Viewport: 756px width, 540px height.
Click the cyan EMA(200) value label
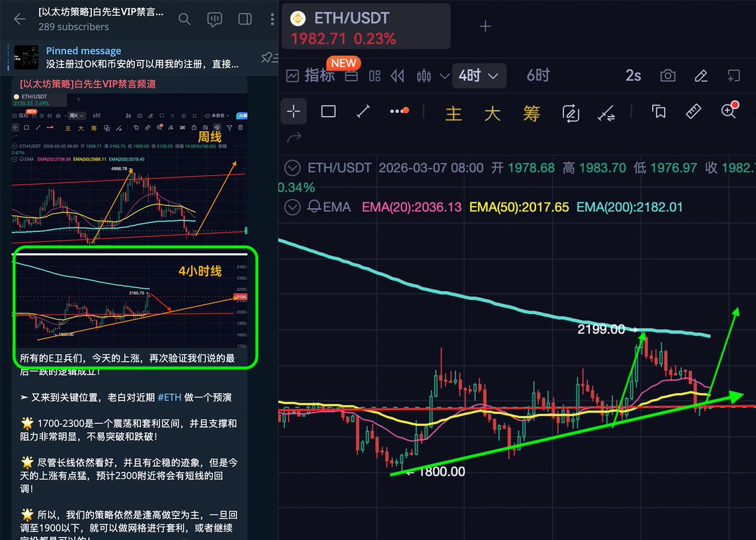pyautogui.click(x=629, y=207)
